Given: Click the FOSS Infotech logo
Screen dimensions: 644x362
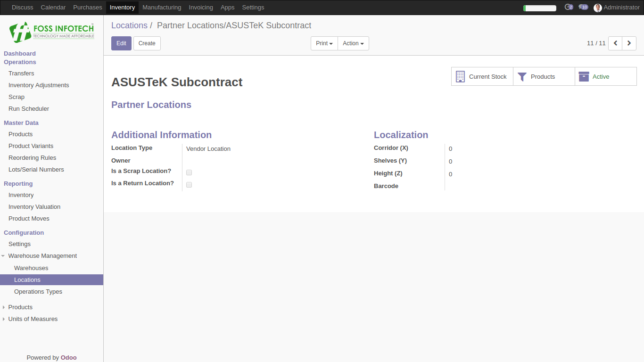Looking at the screenshot, I should pos(52,32).
